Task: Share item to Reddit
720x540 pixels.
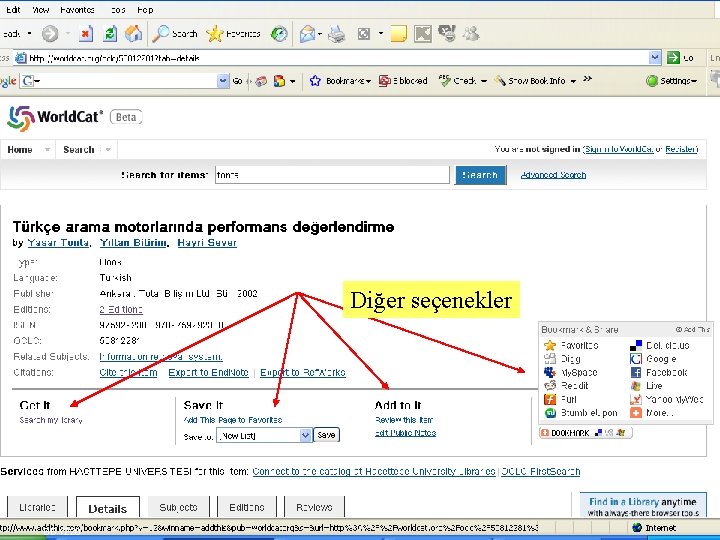Action: (566, 385)
